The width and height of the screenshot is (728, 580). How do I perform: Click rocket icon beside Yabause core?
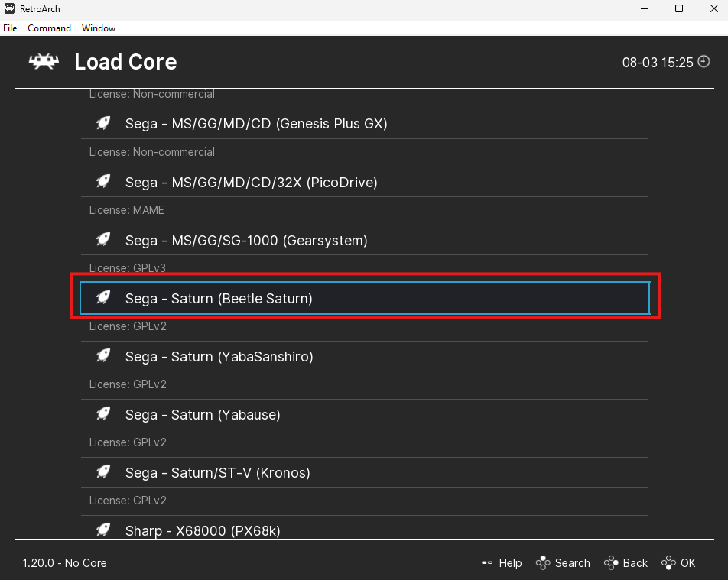(103, 414)
